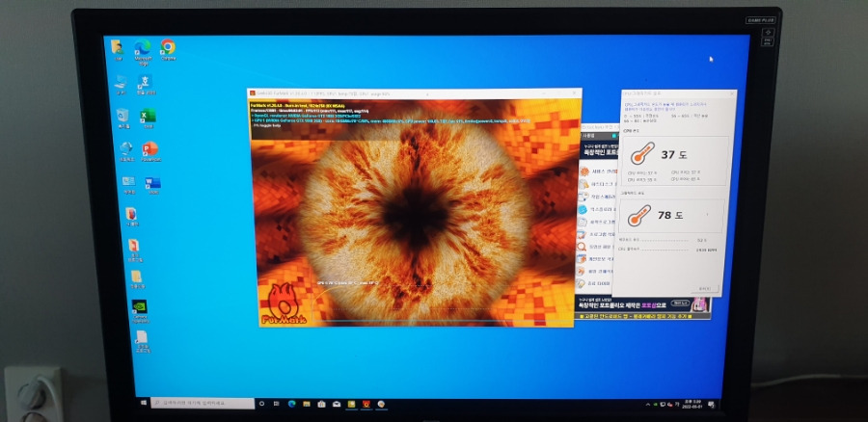Screen dimensions: 868x422
Task: Open the This PC desktop icon
Action: [x=121, y=84]
